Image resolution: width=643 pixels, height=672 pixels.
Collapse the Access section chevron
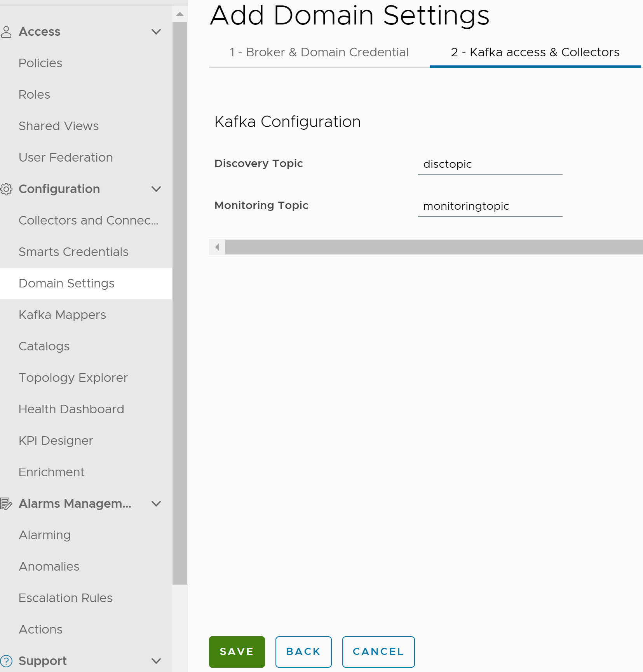tap(156, 32)
